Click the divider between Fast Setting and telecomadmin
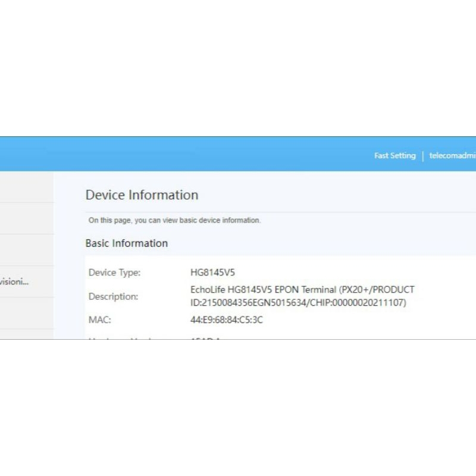This screenshot has width=476, height=476. [x=422, y=156]
